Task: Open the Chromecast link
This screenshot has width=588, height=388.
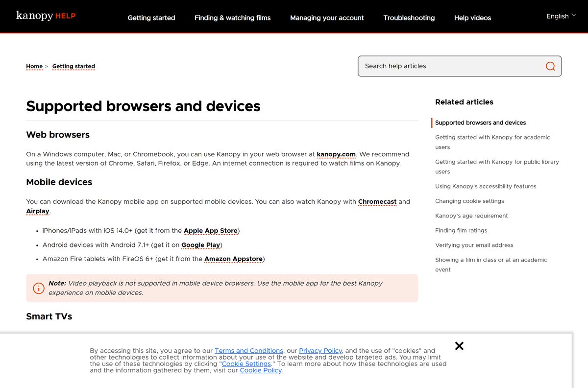Action: click(377, 202)
